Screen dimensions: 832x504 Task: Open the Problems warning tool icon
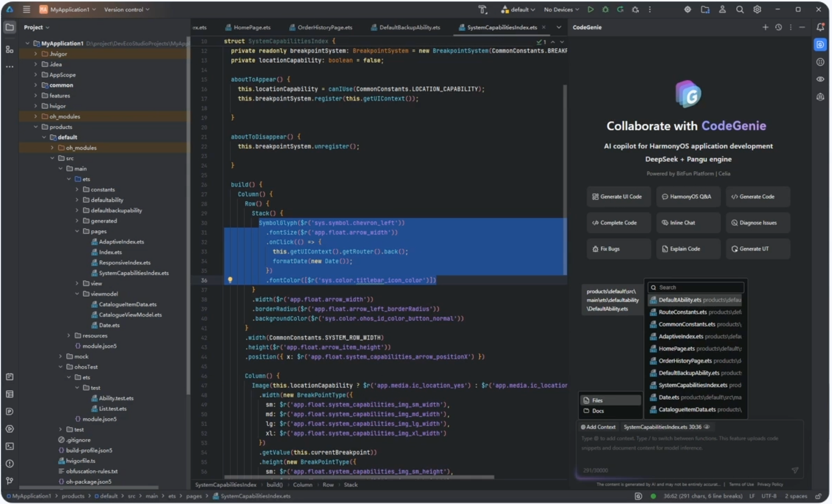(10, 463)
